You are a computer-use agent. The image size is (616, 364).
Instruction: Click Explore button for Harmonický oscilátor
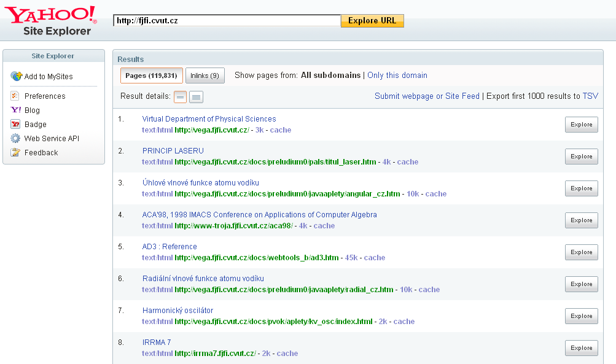tap(582, 316)
